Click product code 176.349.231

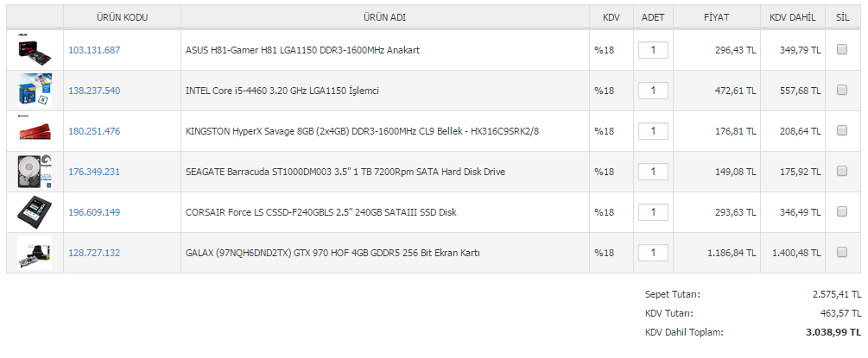tap(94, 172)
